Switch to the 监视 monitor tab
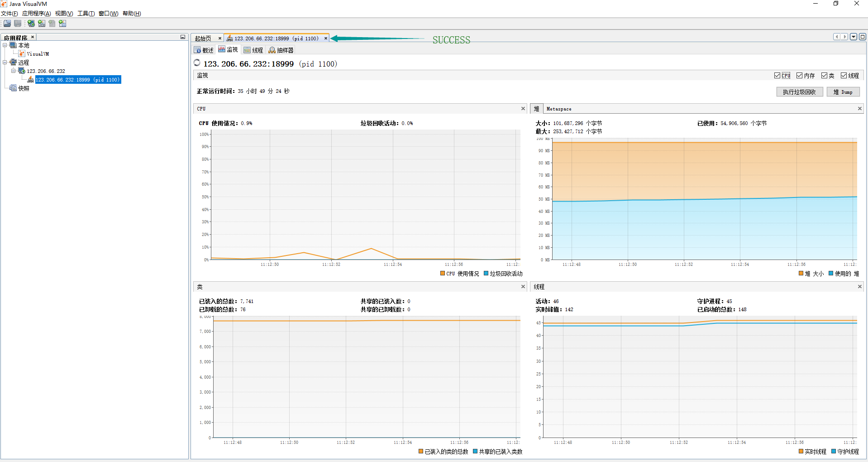Viewport: 868px width, 462px height. (x=229, y=50)
